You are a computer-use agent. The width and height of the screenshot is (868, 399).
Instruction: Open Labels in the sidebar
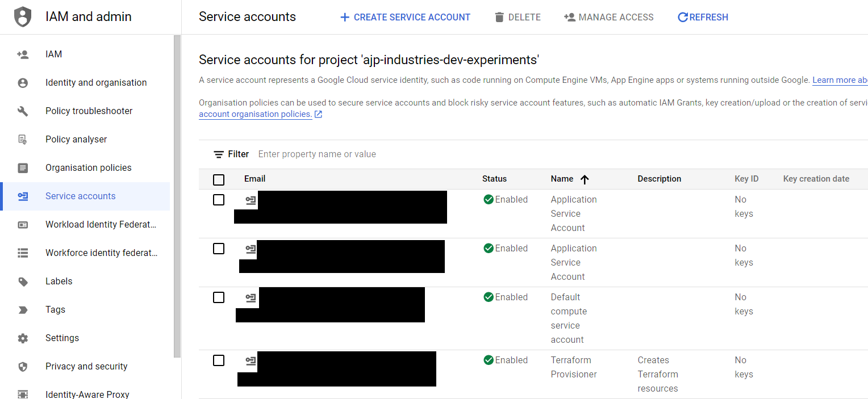click(85, 282)
